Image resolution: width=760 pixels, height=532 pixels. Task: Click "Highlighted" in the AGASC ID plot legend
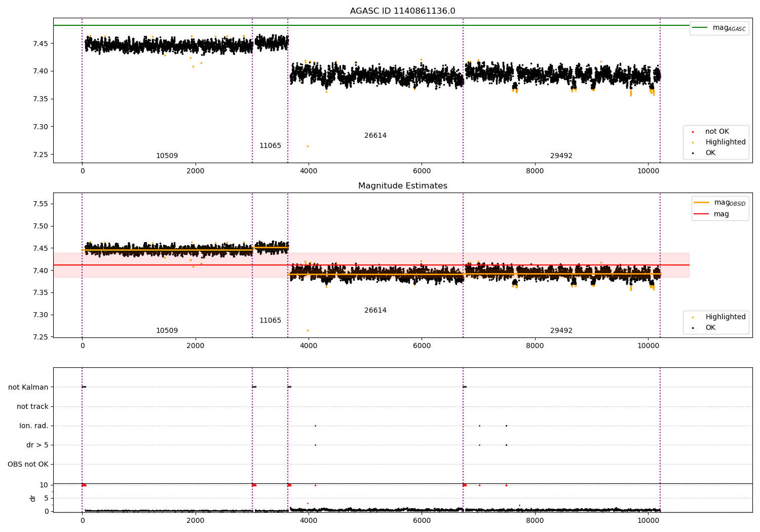[x=719, y=142]
